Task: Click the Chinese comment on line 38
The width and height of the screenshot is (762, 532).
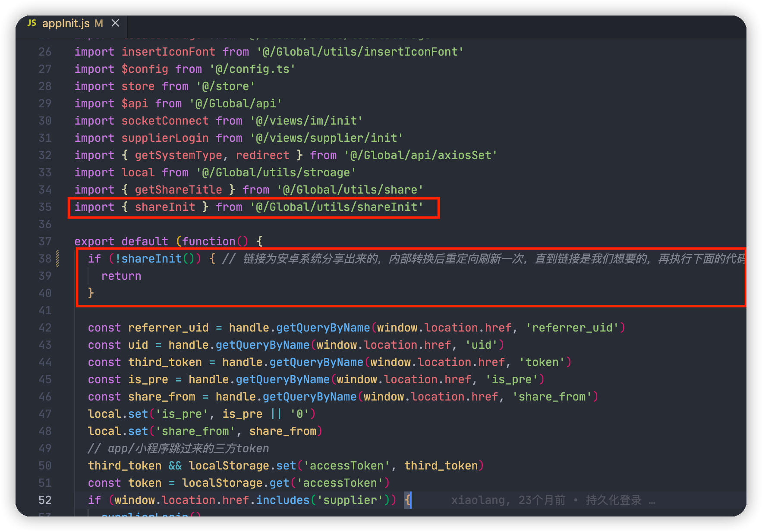Action: click(484, 259)
